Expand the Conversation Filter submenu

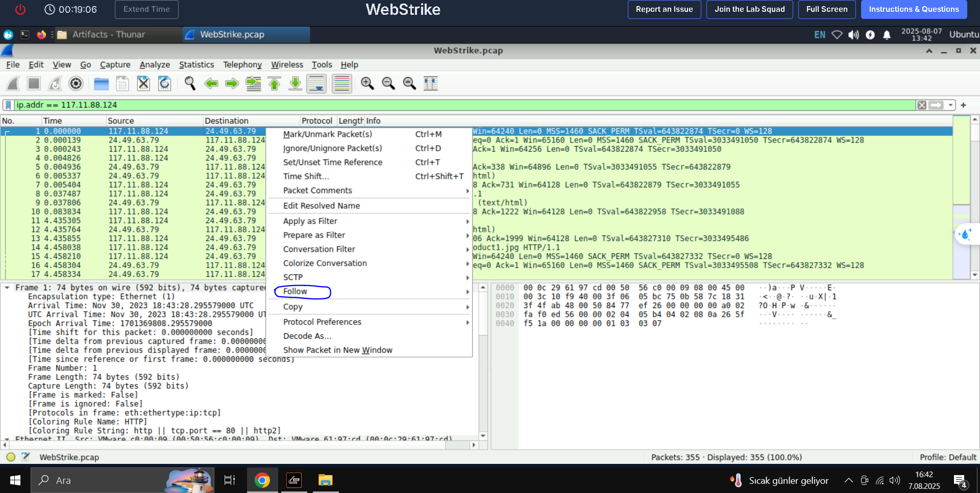(x=370, y=249)
